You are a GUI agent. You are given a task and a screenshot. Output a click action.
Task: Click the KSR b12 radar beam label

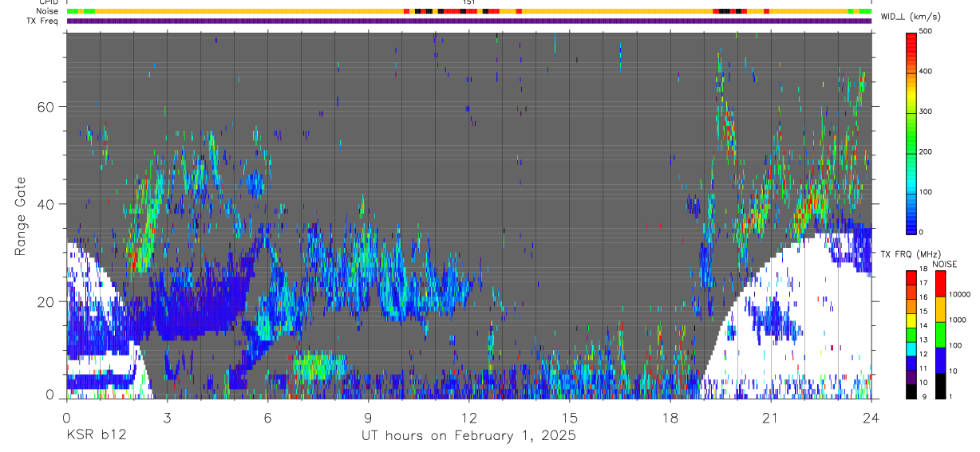pyautogui.click(x=95, y=436)
